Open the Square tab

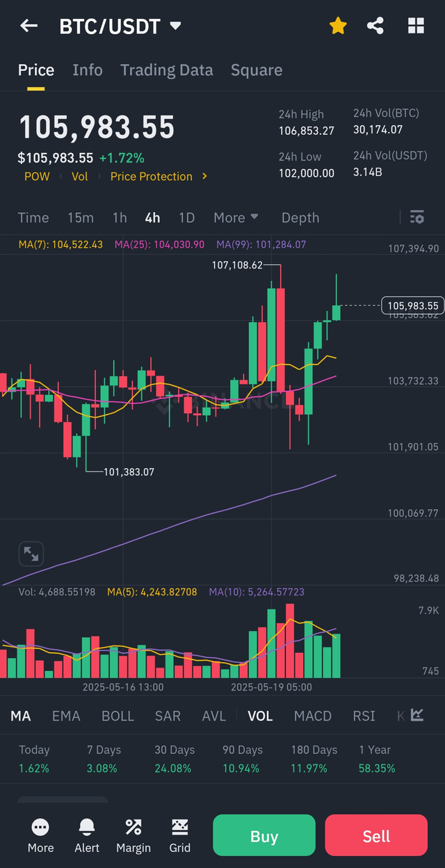pos(257,70)
